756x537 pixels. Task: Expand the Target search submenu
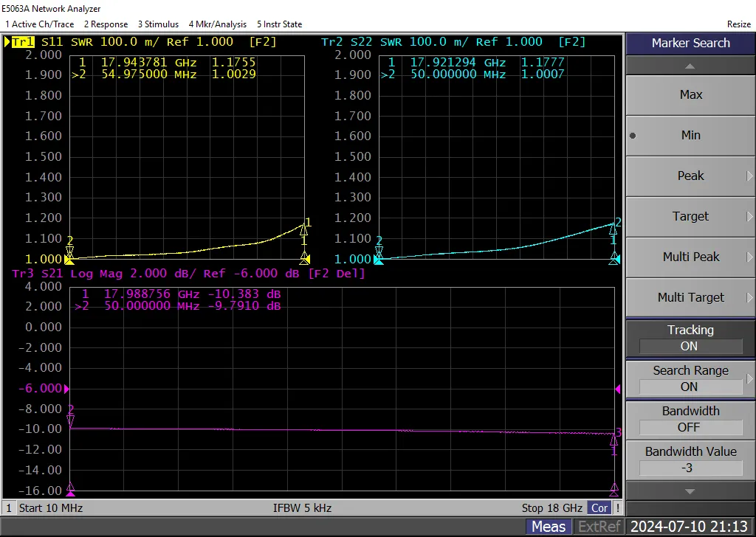click(690, 216)
